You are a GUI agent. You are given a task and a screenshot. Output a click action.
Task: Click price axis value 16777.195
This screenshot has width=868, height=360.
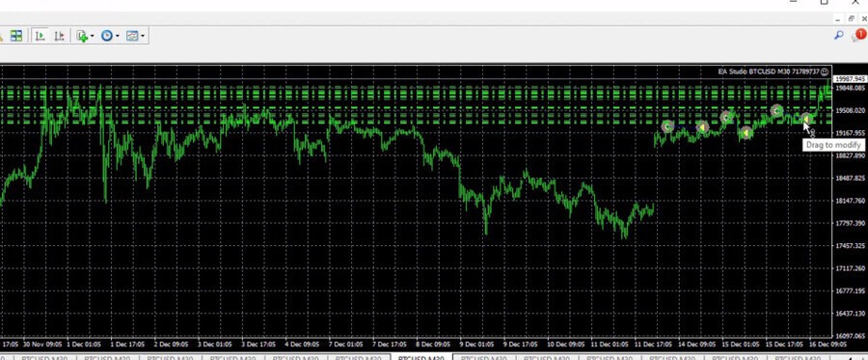(x=851, y=291)
